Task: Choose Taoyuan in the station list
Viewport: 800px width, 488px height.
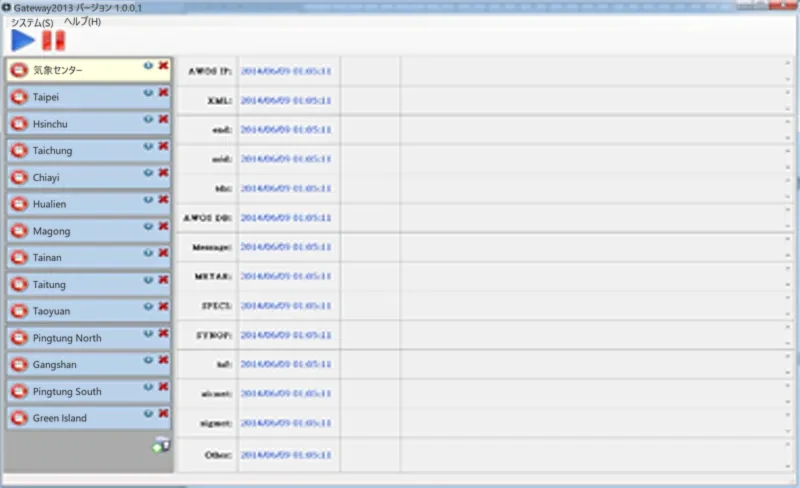Action: 89,311
